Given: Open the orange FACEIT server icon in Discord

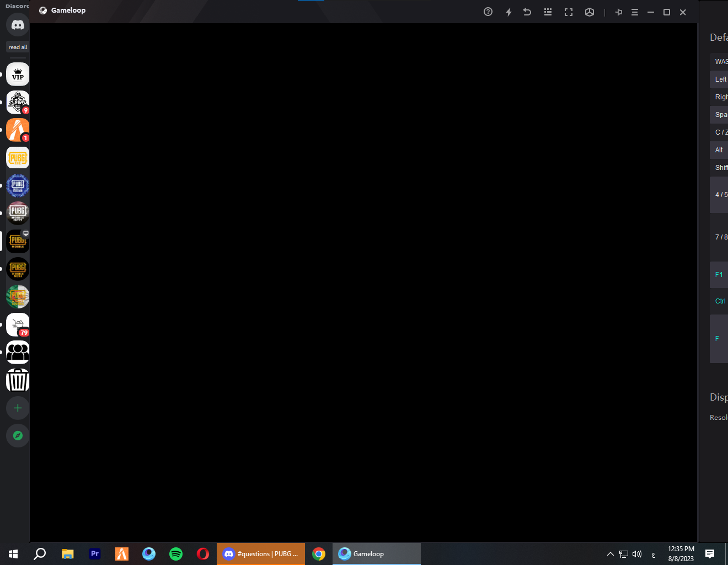Looking at the screenshot, I should (x=18, y=130).
